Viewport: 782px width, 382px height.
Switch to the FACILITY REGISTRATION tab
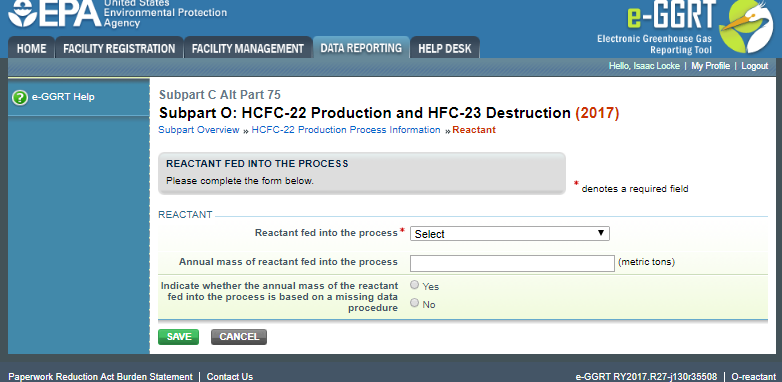click(119, 48)
